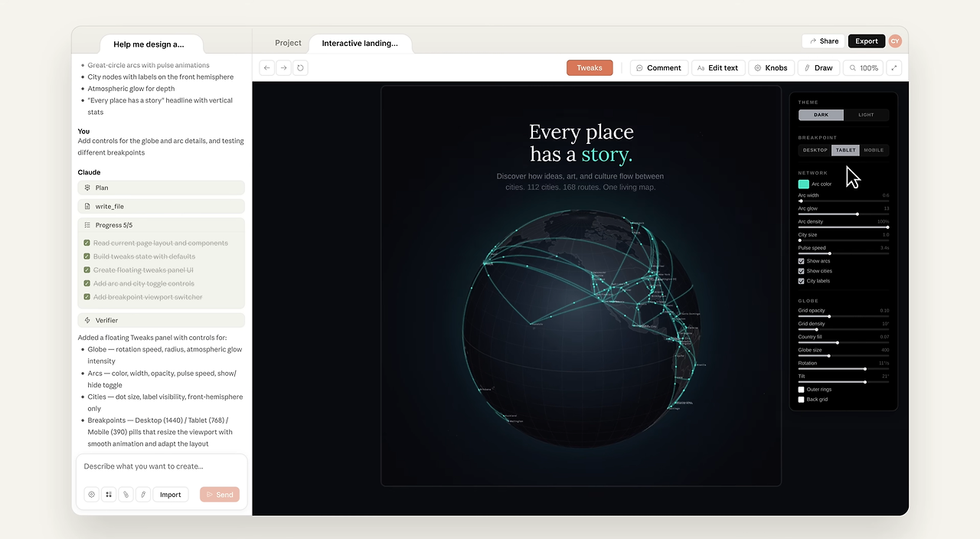Adjust the Arc width slider
The image size is (980, 539).
tap(844, 201)
